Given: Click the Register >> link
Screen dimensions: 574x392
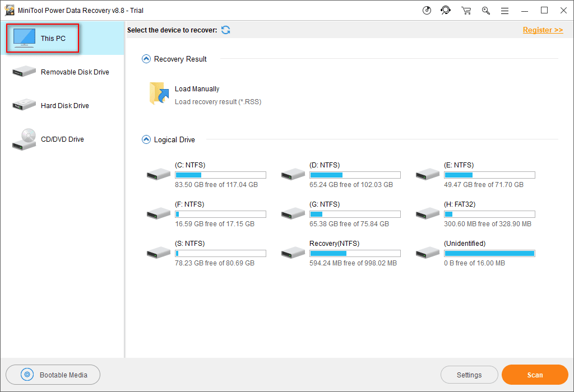Looking at the screenshot, I should pyautogui.click(x=543, y=30).
